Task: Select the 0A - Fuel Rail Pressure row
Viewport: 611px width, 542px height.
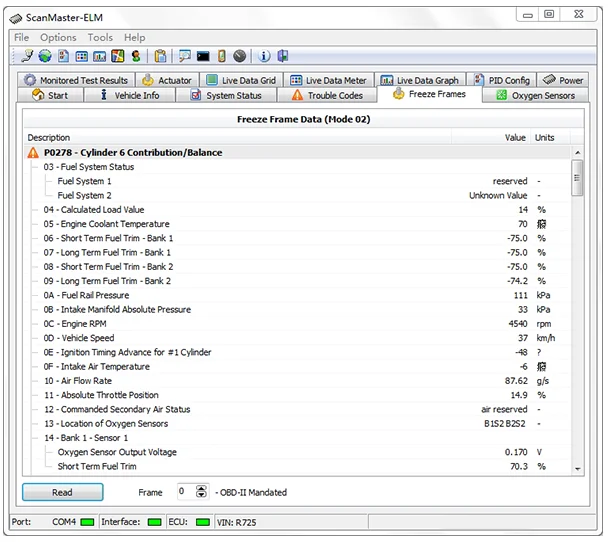Action: point(298,295)
